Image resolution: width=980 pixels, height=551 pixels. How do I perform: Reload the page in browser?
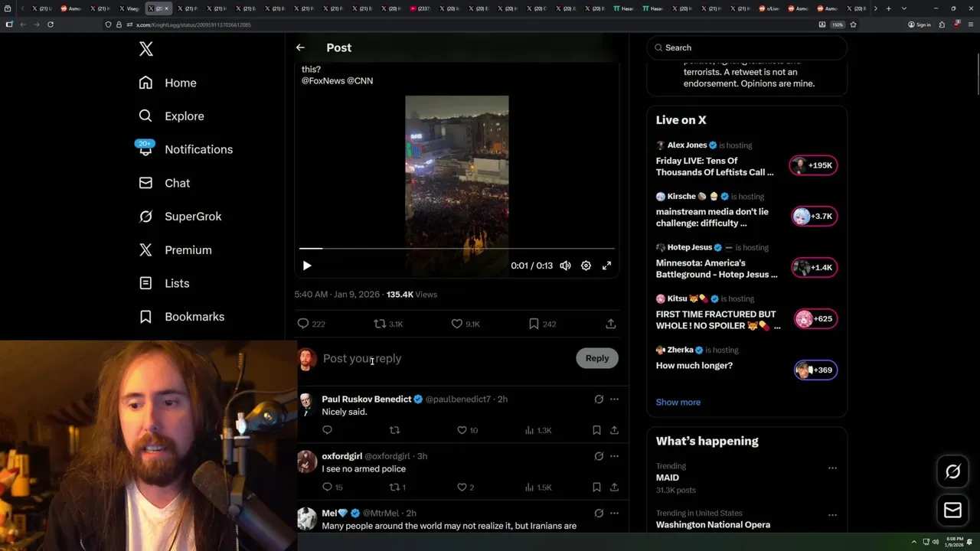coord(51,24)
